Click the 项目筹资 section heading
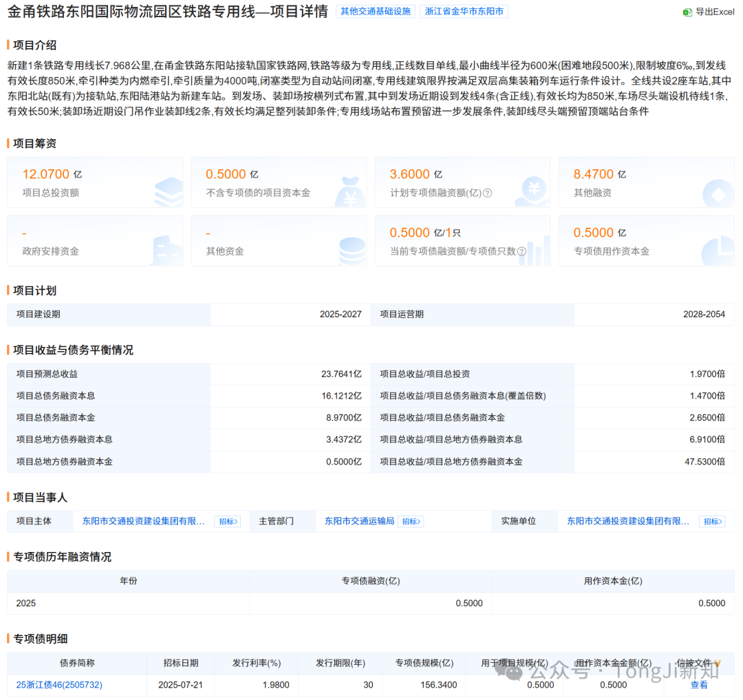Screen dimensions: 743x700 (x=34, y=144)
